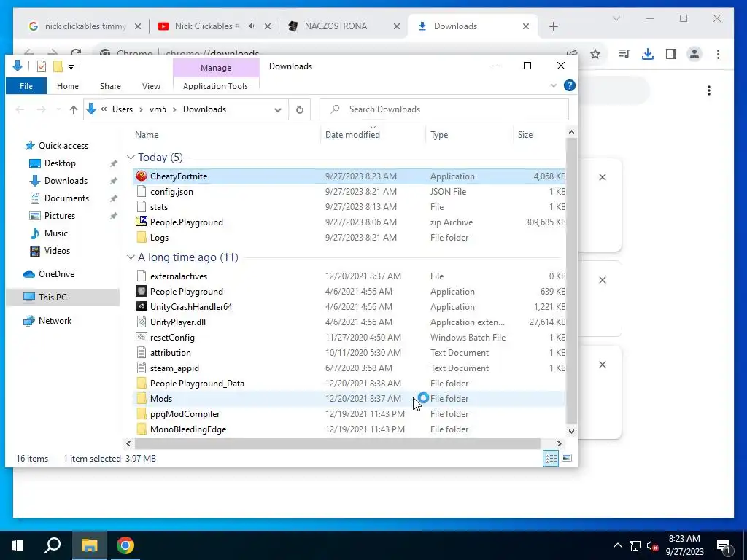The height and width of the screenshot is (560, 747).
Task: Select Network in navigation pane
Action: point(55,321)
